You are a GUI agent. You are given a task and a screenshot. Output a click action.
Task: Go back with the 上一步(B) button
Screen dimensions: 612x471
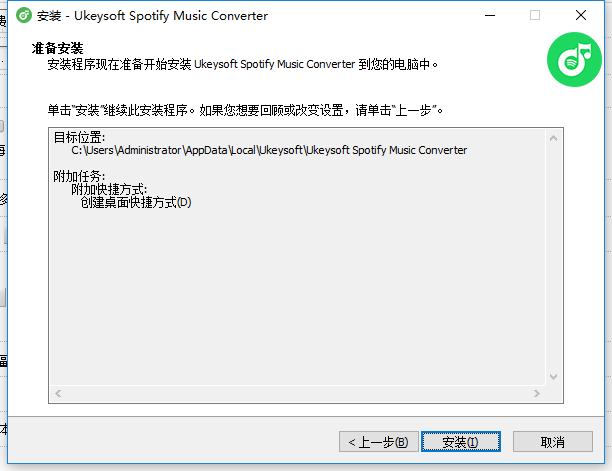coord(377,442)
